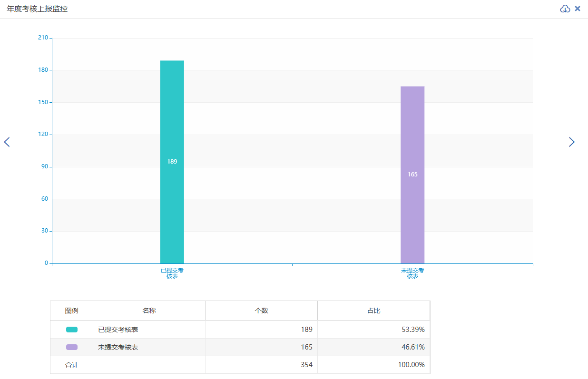Click the 名称 column header

coord(149,311)
